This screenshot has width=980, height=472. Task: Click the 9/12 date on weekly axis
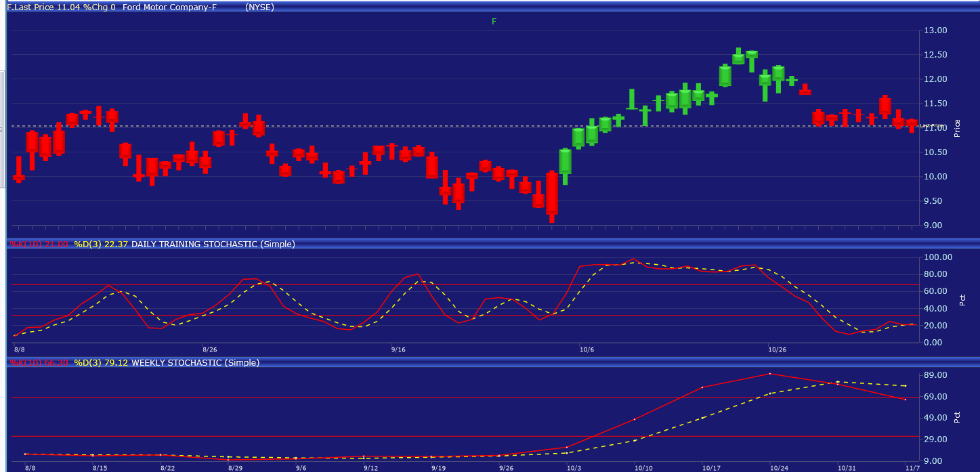click(x=370, y=468)
